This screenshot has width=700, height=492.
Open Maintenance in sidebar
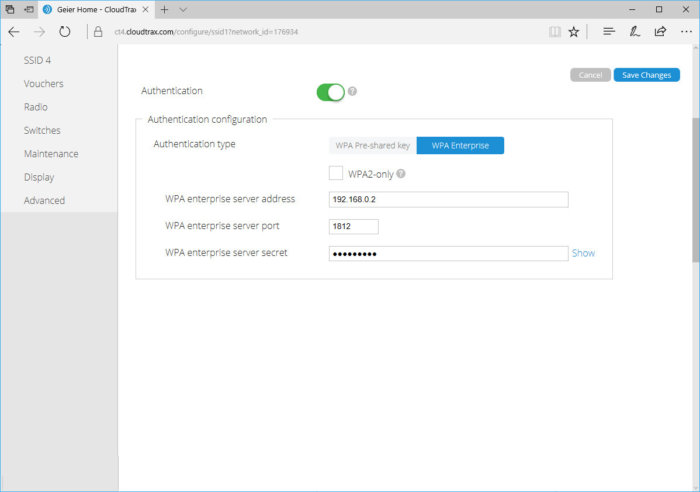pos(51,154)
